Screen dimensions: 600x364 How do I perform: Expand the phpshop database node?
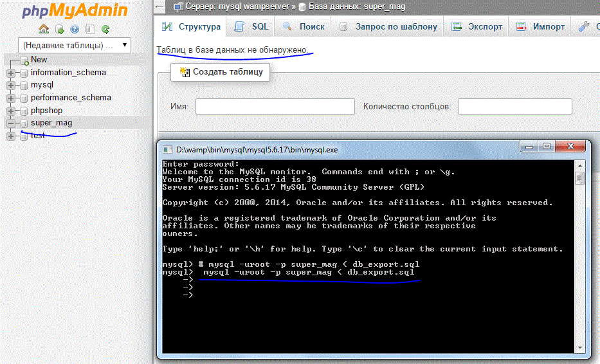pos(10,111)
